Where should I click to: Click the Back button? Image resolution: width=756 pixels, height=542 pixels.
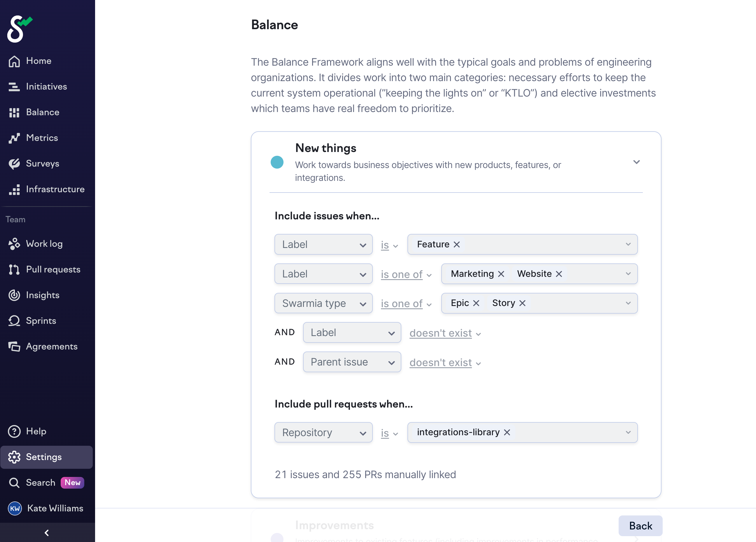(640, 526)
